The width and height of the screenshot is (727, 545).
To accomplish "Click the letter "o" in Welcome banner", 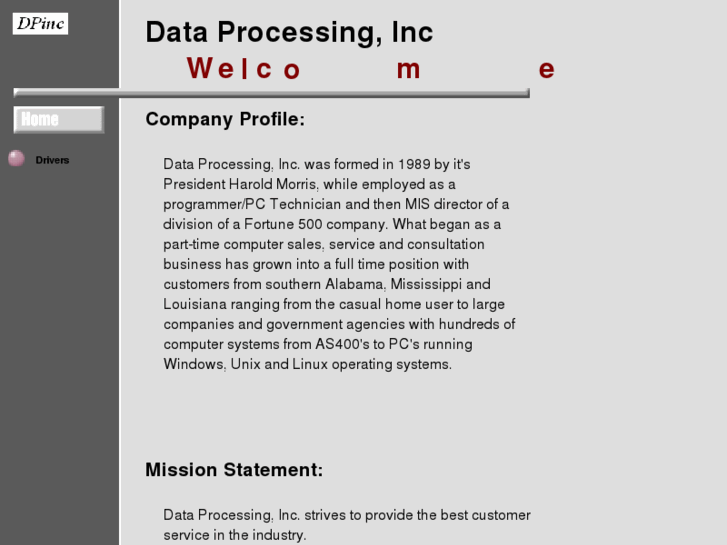I will coord(292,70).
